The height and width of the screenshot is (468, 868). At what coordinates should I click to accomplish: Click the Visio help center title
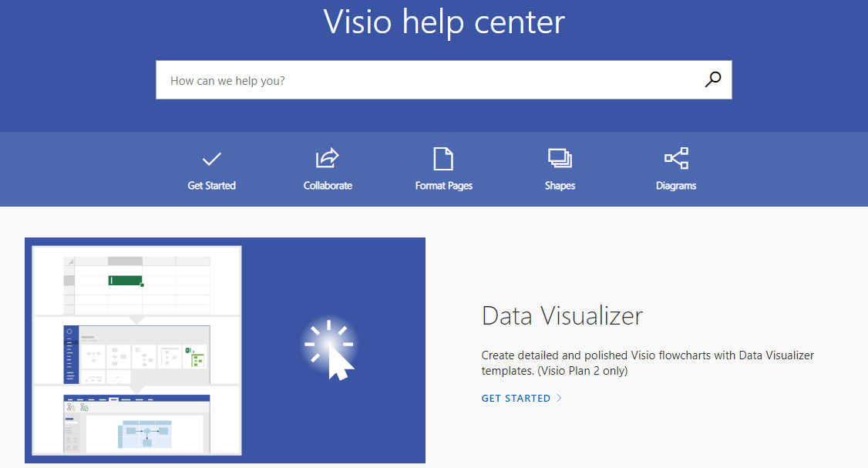click(x=444, y=22)
